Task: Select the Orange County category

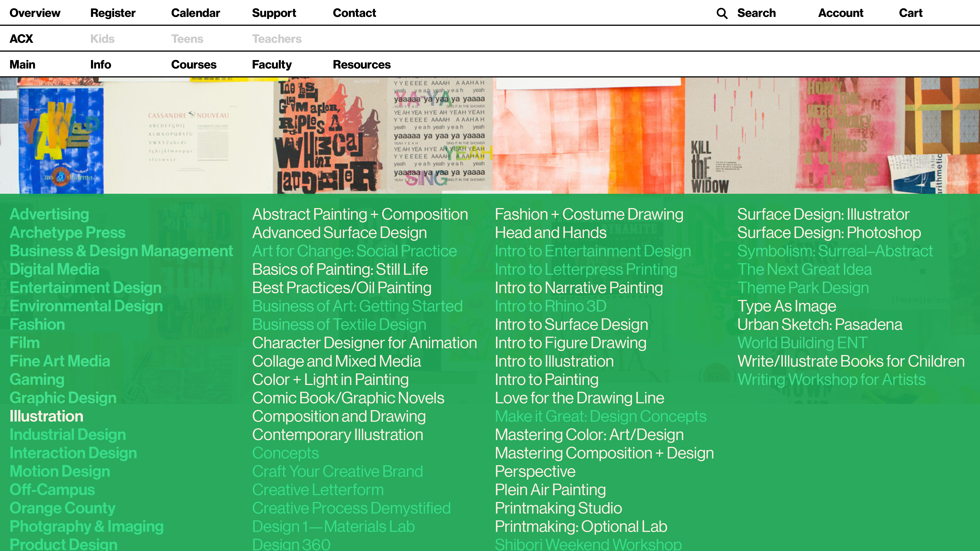Action: pos(62,508)
